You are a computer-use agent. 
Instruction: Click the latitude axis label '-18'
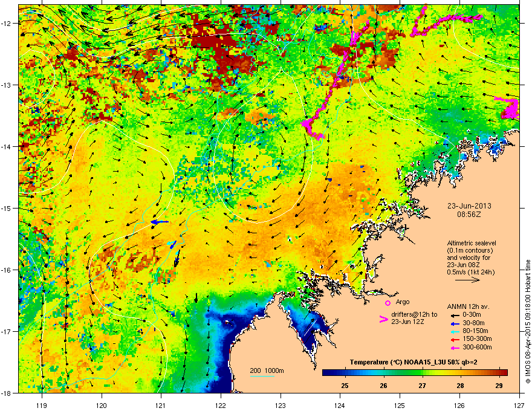click(7, 393)
